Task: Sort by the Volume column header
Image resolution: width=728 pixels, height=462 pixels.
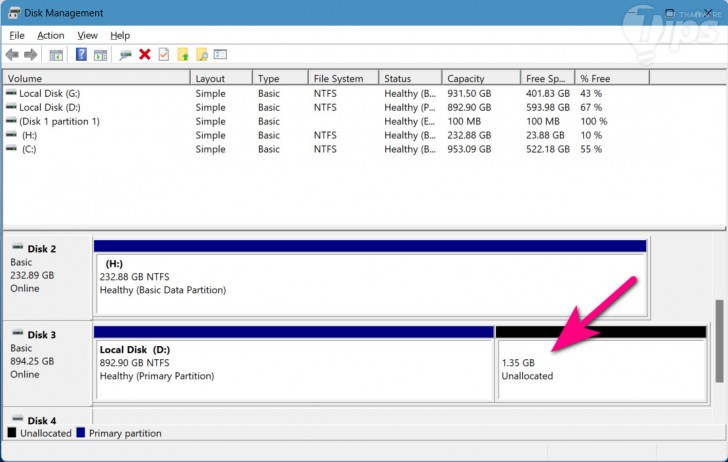Action: click(x=97, y=78)
